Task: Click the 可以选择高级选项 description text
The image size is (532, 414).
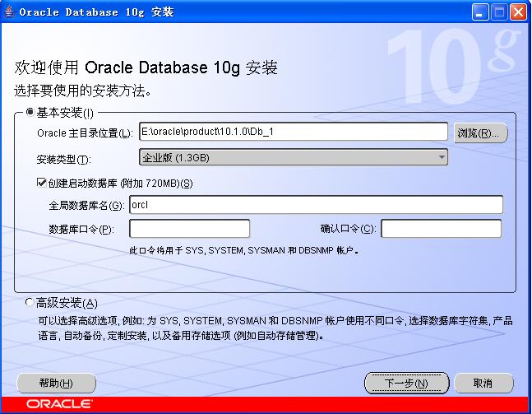Action: [275, 328]
